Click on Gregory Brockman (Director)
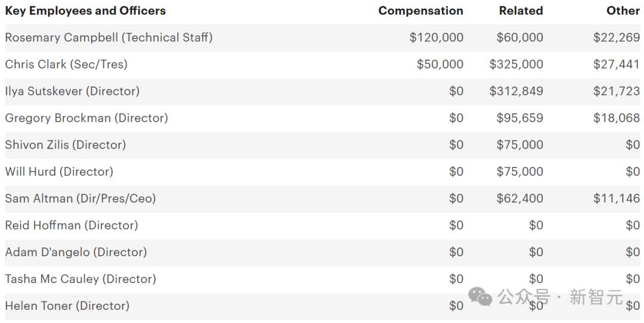 click(x=86, y=118)
